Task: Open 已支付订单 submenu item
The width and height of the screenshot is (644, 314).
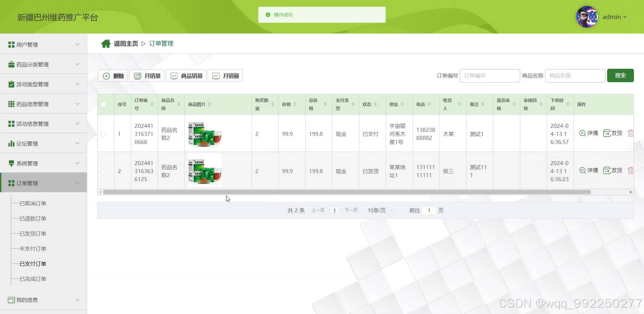Action: [33, 264]
